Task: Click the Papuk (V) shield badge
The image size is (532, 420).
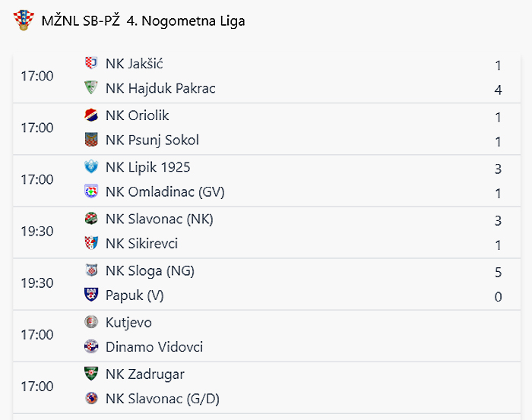Action: tap(91, 295)
